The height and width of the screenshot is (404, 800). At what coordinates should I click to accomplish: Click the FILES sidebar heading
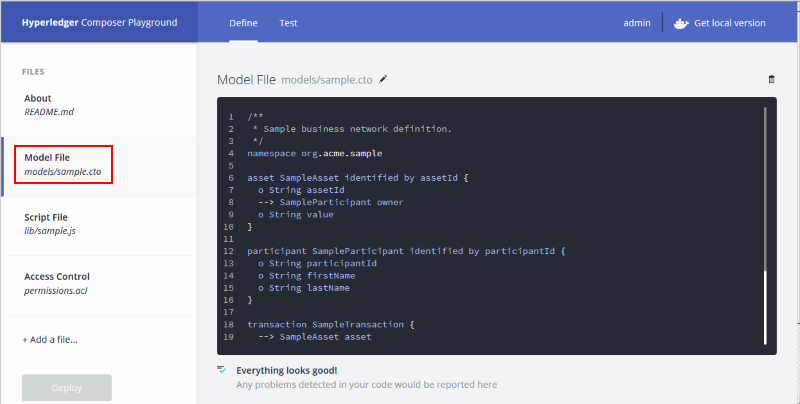[x=33, y=72]
